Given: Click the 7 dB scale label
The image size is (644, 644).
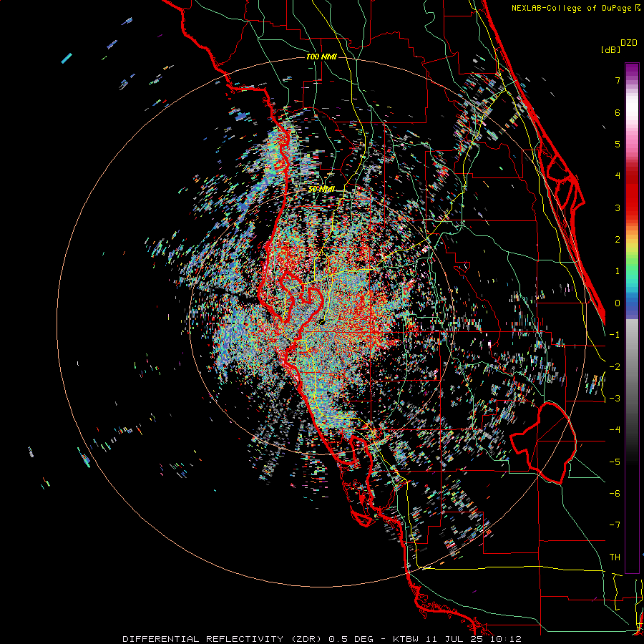Looking at the screenshot, I should point(618,80).
